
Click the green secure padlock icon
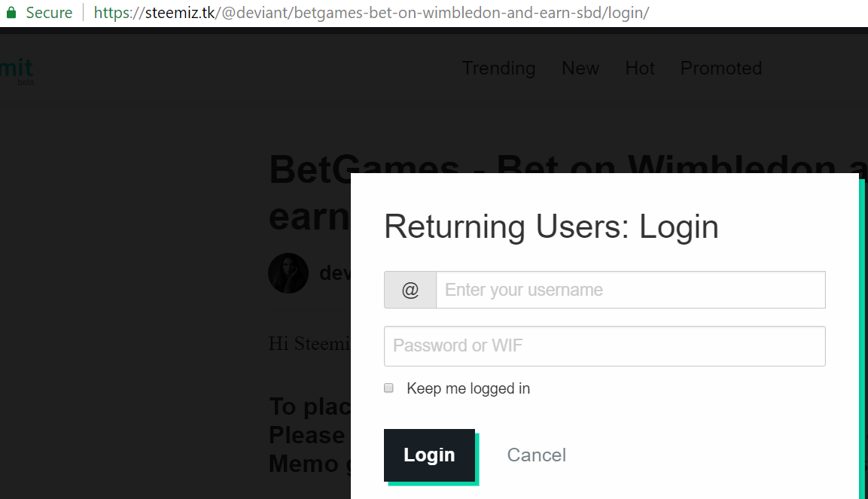pyautogui.click(x=11, y=12)
